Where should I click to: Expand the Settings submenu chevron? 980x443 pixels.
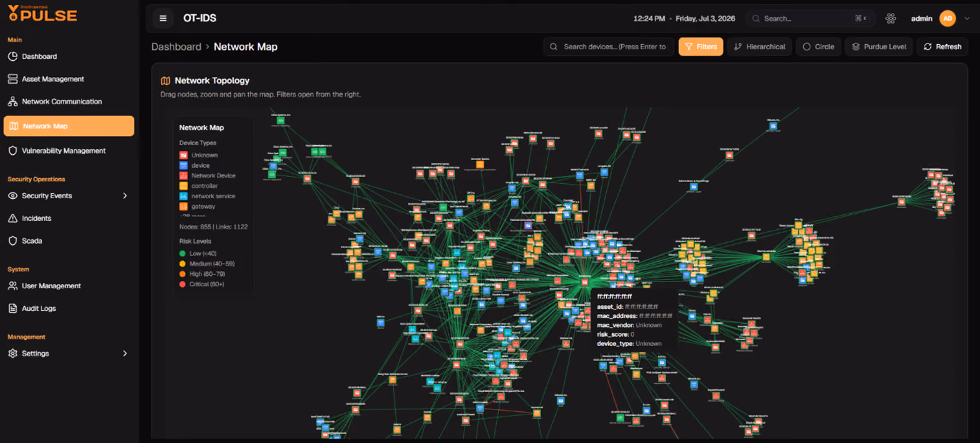125,354
